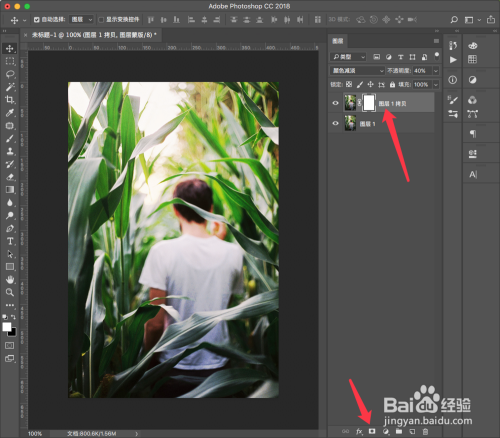Viewport: 500px width, 438px height.
Task: Click the foreground color white swatch
Action: (7, 327)
